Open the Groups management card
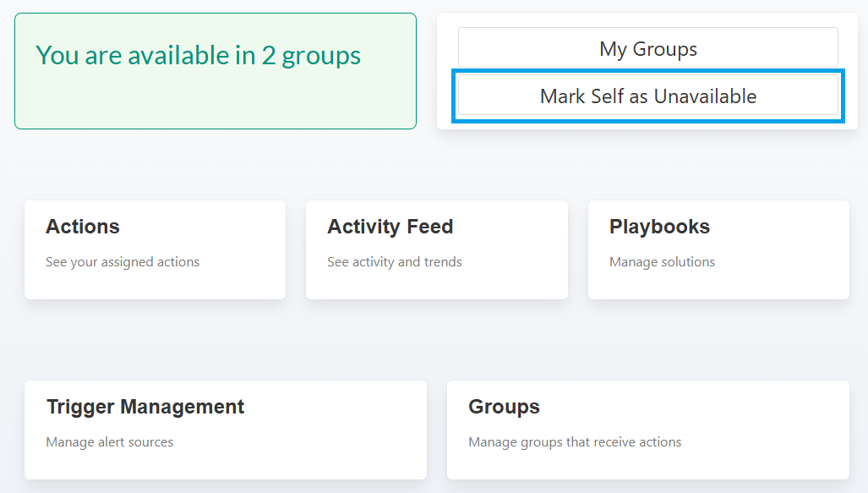 (x=647, y=430)
